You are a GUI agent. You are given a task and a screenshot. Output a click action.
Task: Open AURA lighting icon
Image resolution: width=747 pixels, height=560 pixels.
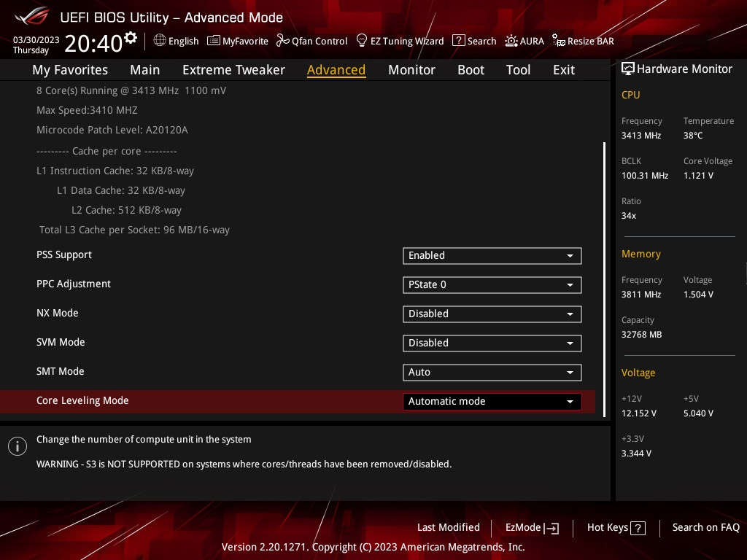[511, 41]
